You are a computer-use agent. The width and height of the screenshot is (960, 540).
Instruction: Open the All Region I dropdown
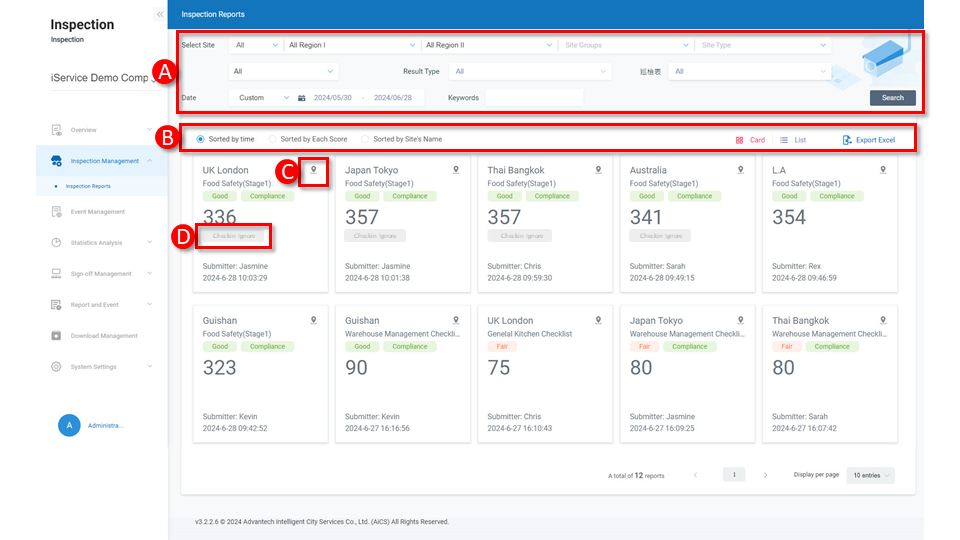[x=350, y=45]
